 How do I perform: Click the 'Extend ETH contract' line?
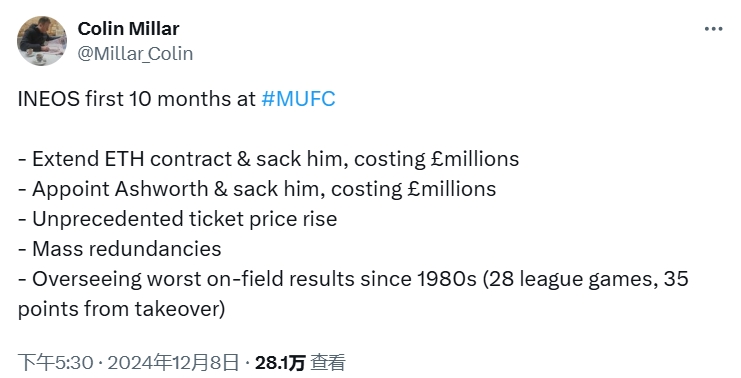click(268, 159)
